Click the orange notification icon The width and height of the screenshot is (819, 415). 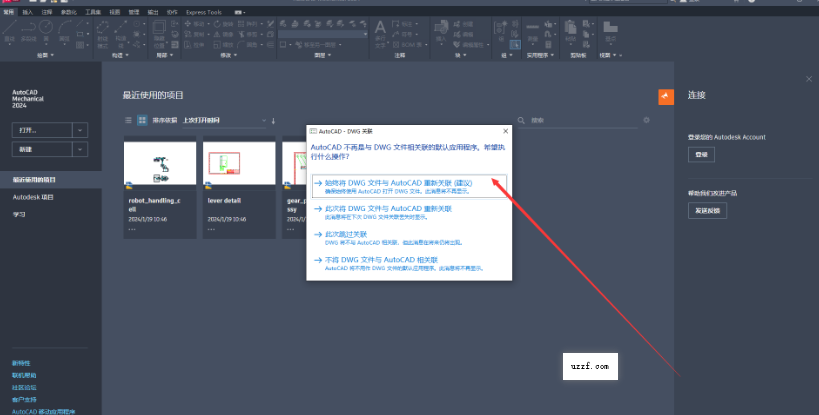(665, 95)
